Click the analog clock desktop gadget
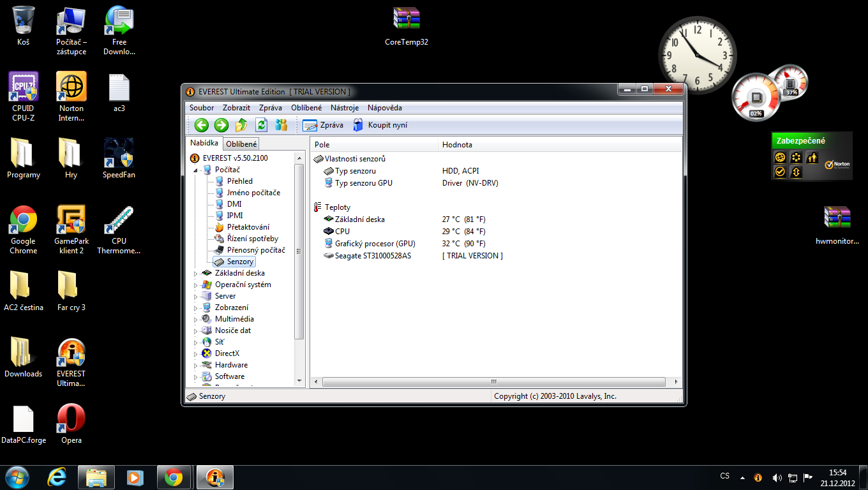 pyautogui.click(x=698, y=55)
